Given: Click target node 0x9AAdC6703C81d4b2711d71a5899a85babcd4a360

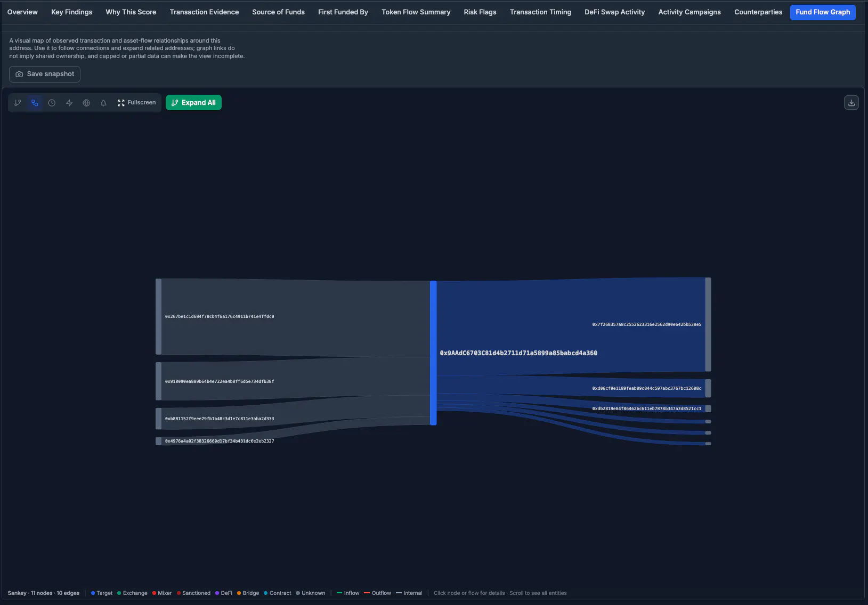Looking at the screenshot, I should coord(433,353).
